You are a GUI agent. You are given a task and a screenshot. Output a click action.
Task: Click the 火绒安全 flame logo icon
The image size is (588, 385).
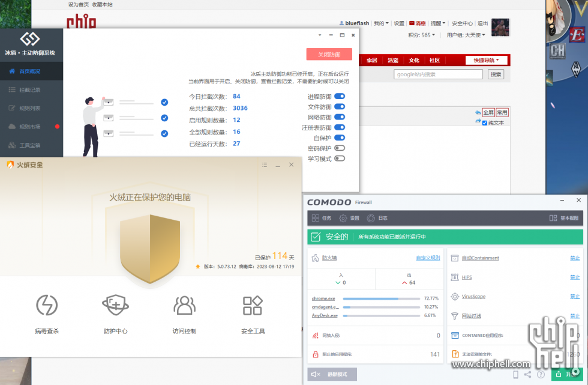click(10, 165)
